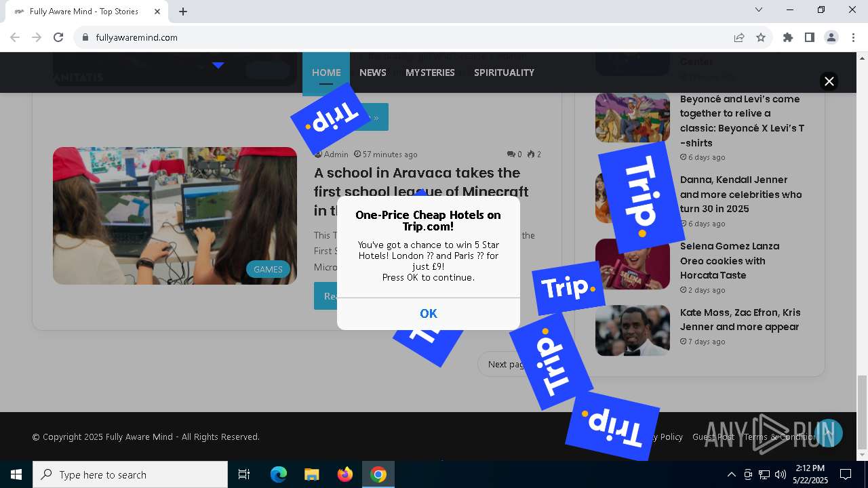868x488 pixels.
Task: Open Danna, Kendall Jenner celebrities article
Action: point(741,194)
